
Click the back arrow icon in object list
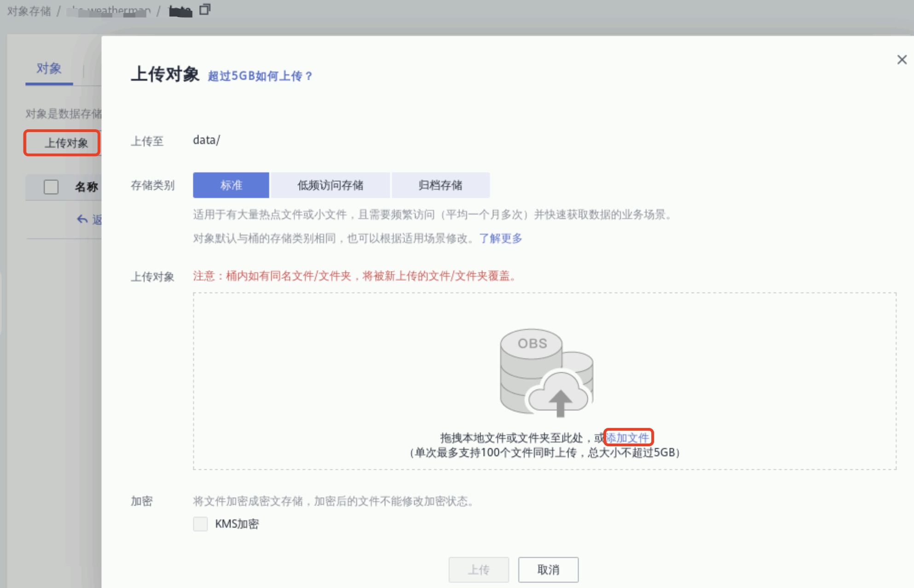82,219
